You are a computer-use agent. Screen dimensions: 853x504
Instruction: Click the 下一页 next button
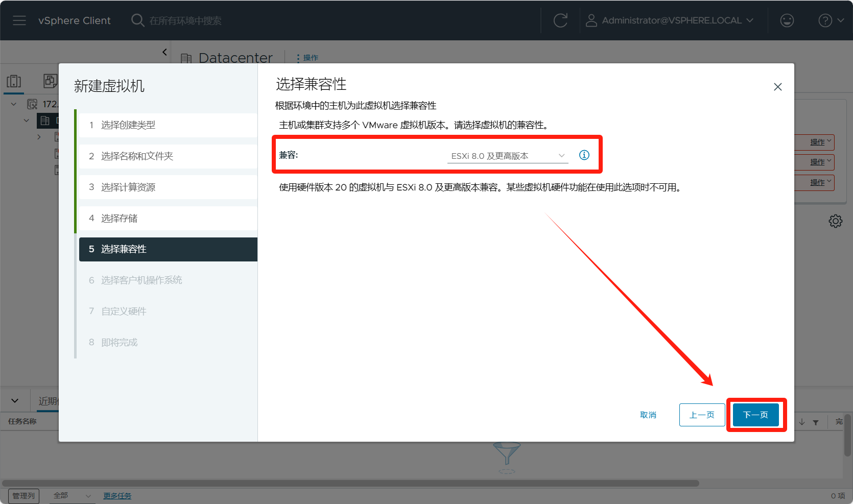tap(755, 415)
